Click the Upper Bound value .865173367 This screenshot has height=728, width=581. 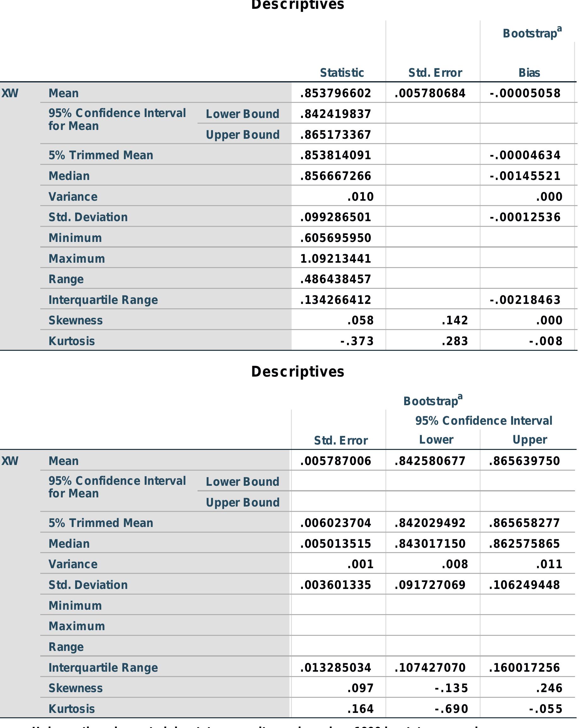[x=336, y=135]
